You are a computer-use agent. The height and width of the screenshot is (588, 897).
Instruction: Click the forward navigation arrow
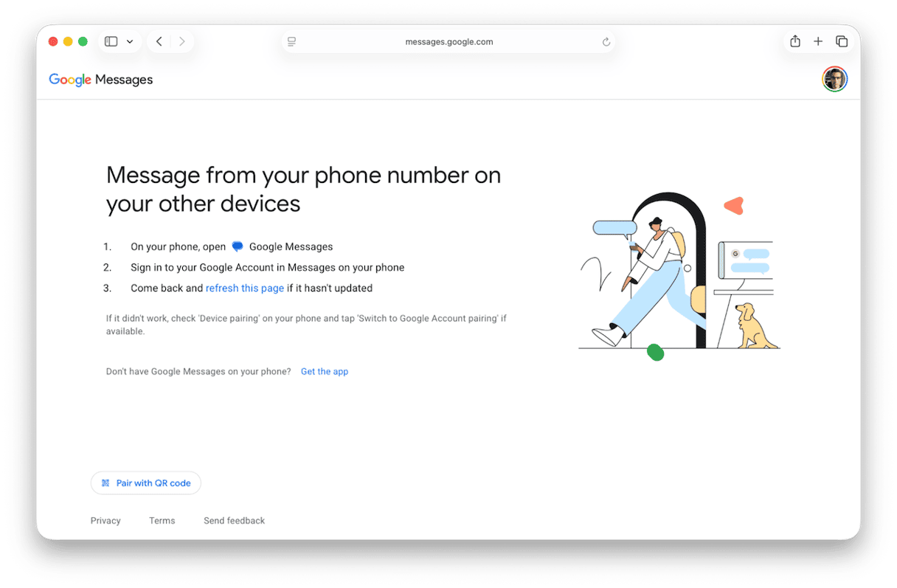click(181, 42)
